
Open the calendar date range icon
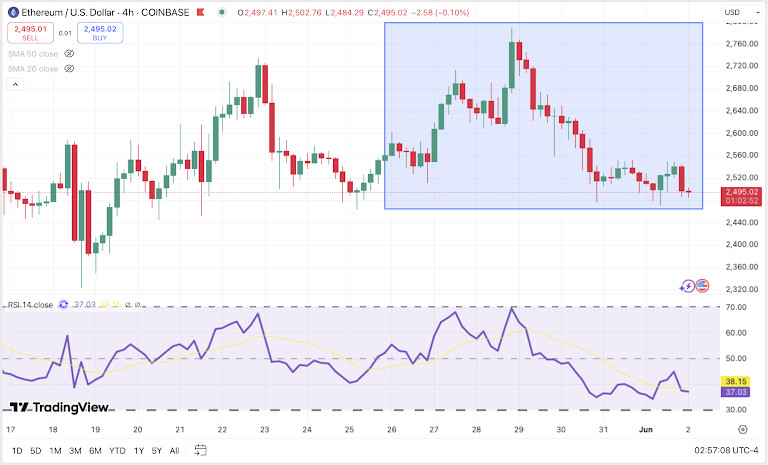pyautogui.click(x=200, y=450)
